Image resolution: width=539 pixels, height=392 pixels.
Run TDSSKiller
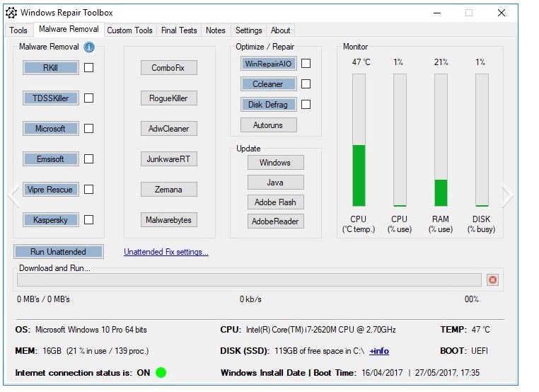pos(51,98)
